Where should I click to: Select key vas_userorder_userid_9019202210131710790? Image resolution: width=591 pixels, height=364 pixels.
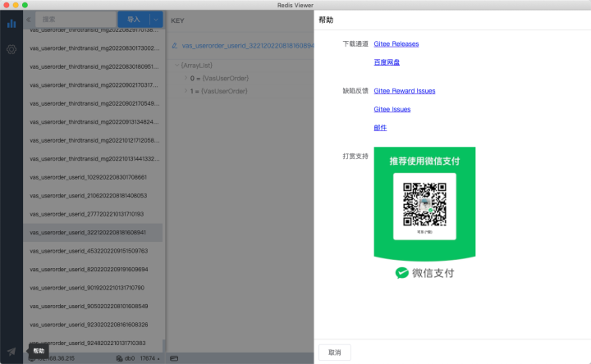(93, 288)
